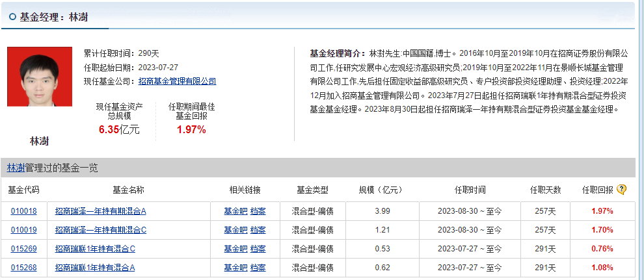644x280 pixels.
Task: Click 档案 link in the 015269 row
Action: [258, 249]
